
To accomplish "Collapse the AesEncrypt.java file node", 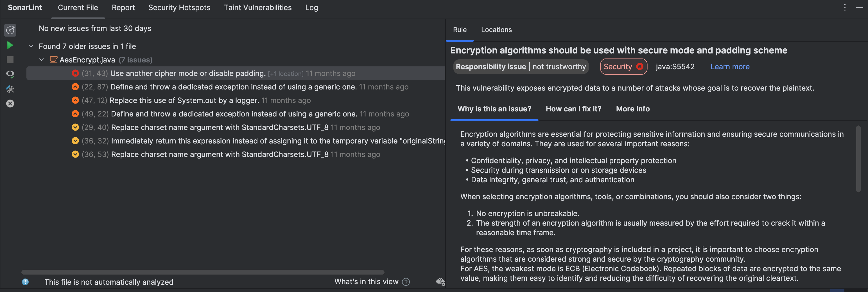I will pyautogui.click(x=41, y=60).
